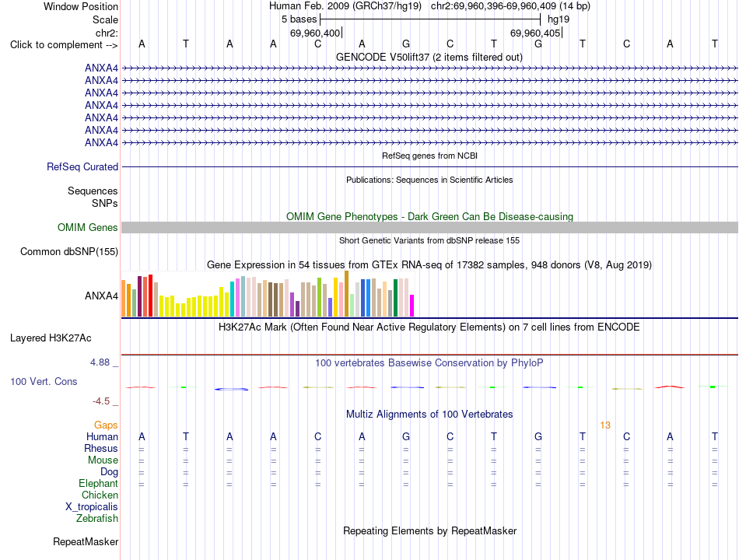Open the 'RefSeq genes from NCBI' track title
Screen dimensions: 739x560
tap(430, 156)
